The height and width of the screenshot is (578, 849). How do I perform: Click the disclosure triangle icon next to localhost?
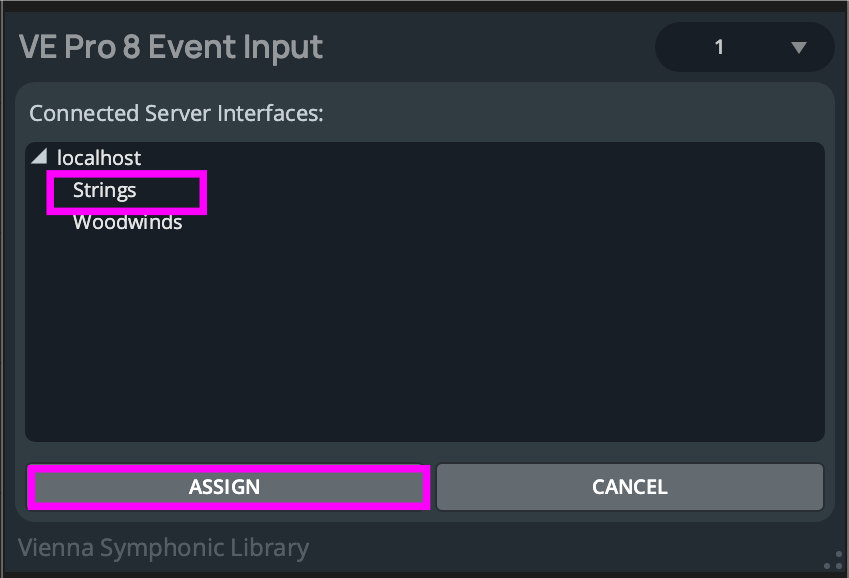tap(39, 157)
